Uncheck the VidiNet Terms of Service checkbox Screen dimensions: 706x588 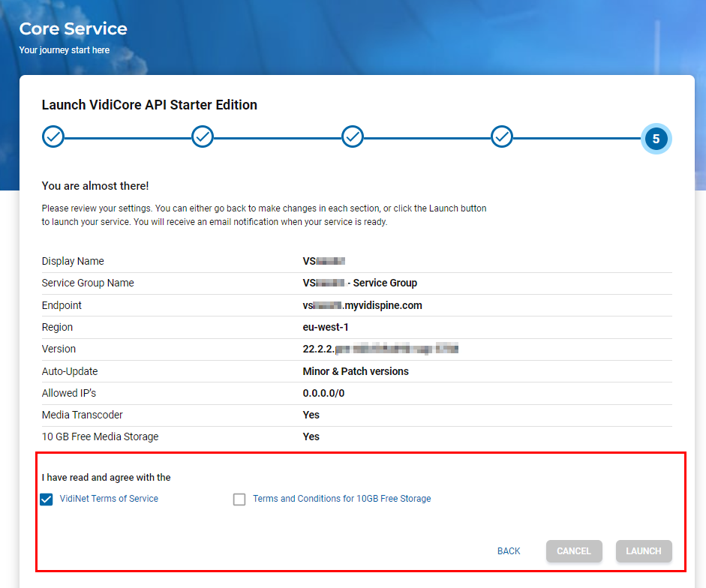tap(47, 499)
